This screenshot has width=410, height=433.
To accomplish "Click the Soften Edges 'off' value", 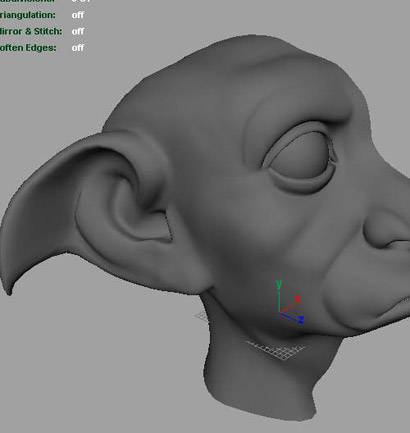I will (x=78, y=48).
